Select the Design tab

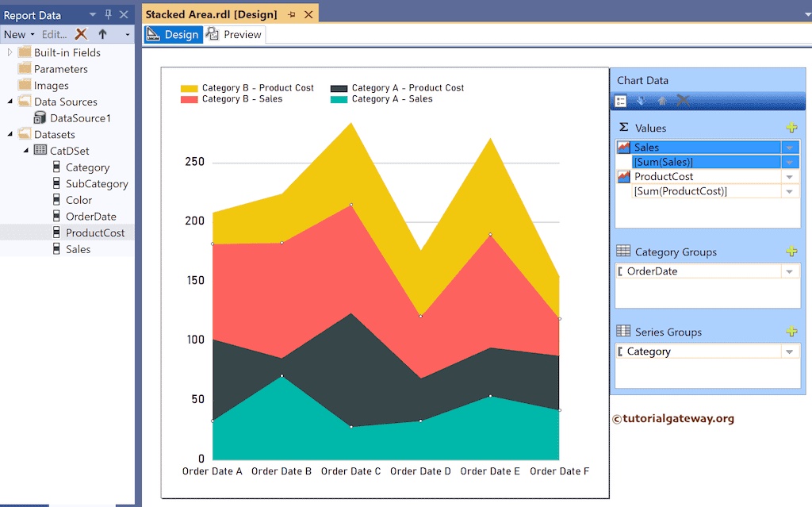tap(174, 35)
